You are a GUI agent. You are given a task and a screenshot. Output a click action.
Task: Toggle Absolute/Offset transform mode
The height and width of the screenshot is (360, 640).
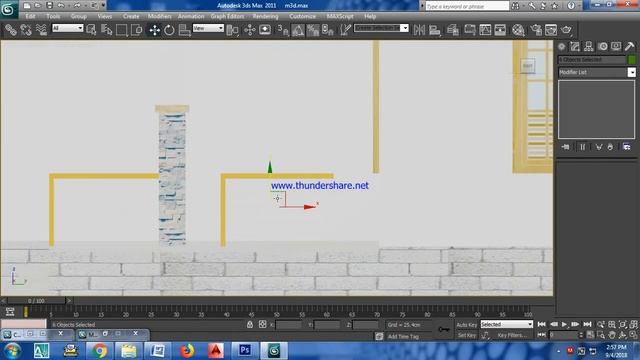(x=262, y=324)
